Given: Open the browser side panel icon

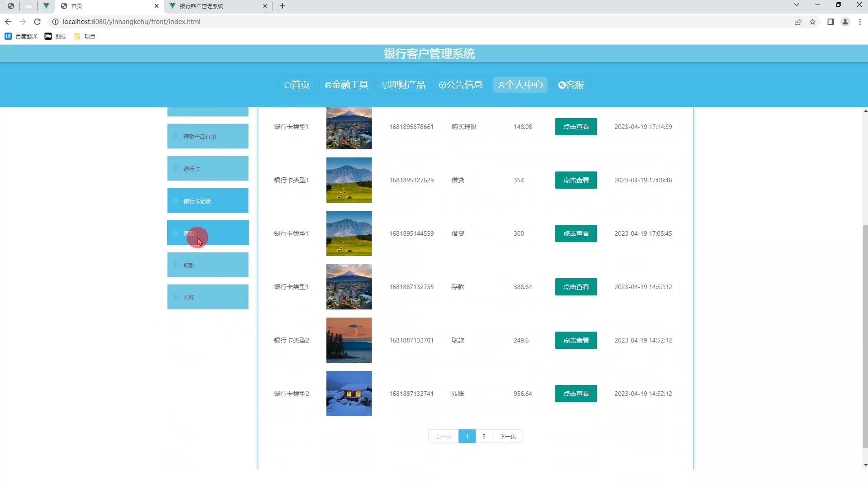Looking at the screenshot, I should click(830, 22).
